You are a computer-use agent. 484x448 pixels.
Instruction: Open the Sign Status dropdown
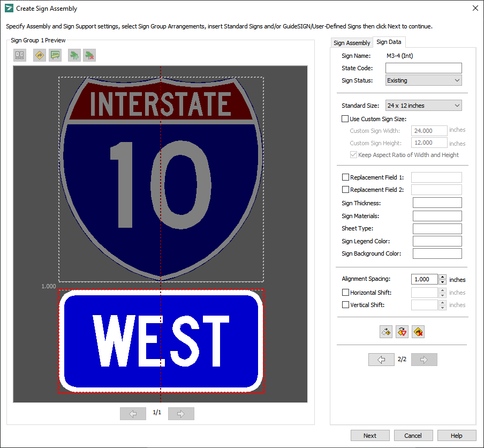424,80
